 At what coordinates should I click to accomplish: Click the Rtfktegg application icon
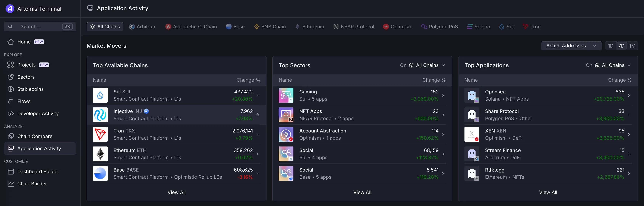point(472,173)
